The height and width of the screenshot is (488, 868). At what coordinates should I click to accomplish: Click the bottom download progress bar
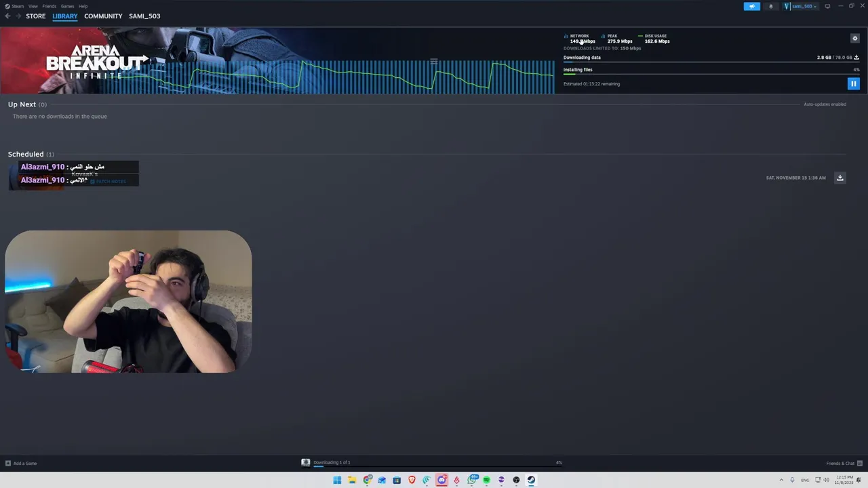[x=437, y=466]
